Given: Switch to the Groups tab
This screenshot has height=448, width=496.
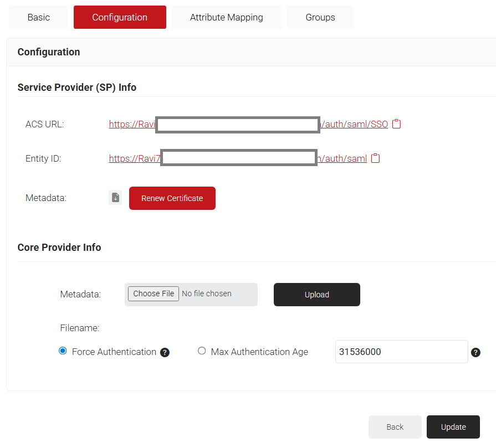Looking at the screenshot, I should coord(320,17).
